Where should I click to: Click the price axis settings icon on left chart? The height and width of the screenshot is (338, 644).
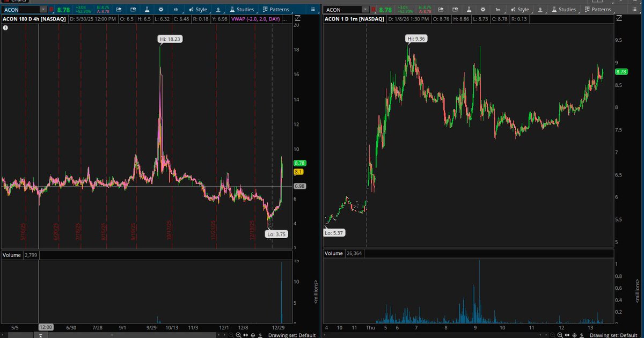tap(297, 19)
